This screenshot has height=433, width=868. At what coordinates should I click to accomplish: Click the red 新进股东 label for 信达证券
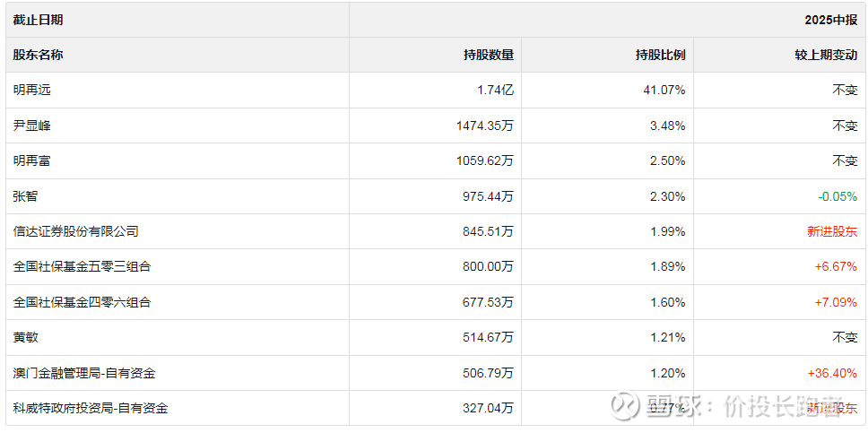[832, 231]
